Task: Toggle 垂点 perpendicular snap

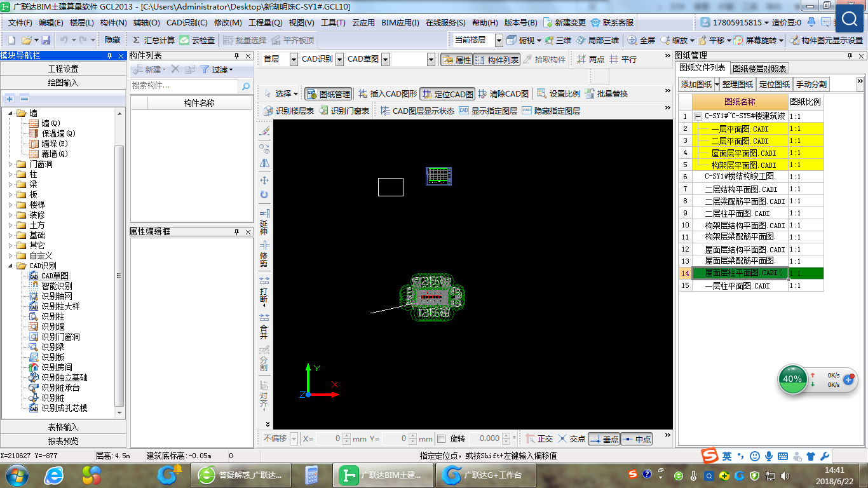Action: 604,438
